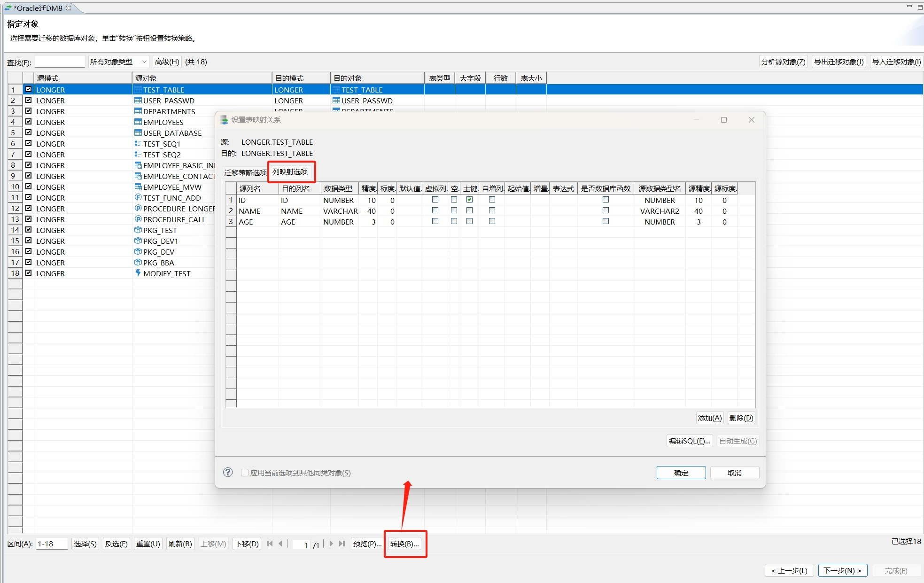The width and height of the screenshot is (924, 583).
Task: Select the PKG_TEST package icon
Action: [138, 230]
